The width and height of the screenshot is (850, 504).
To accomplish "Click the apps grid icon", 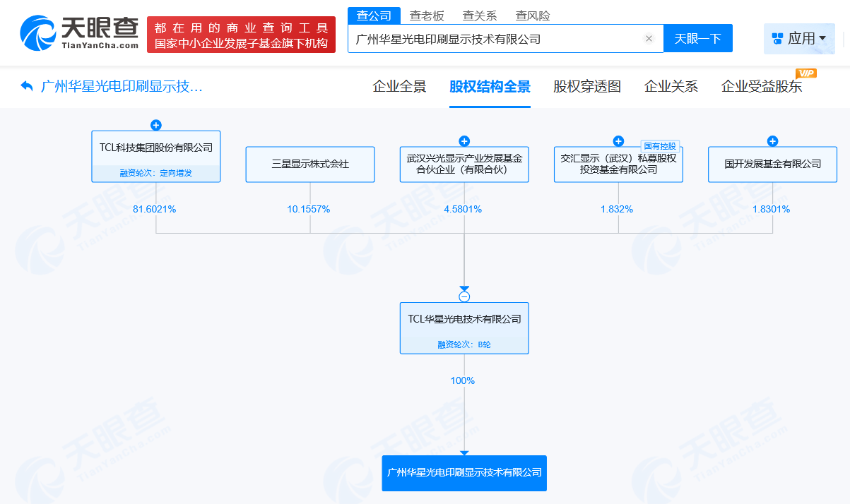I will tap(777, 39).
